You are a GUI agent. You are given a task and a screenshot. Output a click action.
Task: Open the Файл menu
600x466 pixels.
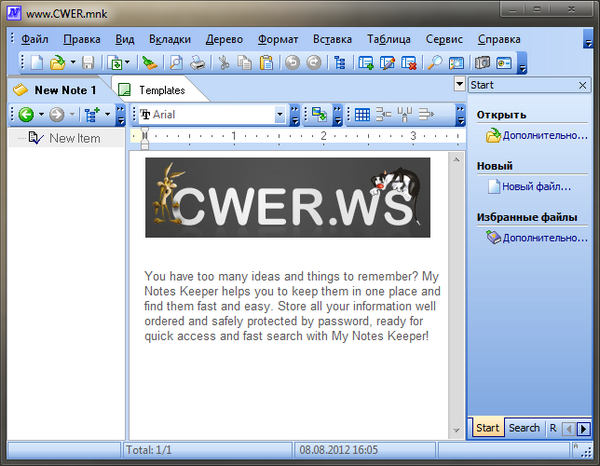34,39
